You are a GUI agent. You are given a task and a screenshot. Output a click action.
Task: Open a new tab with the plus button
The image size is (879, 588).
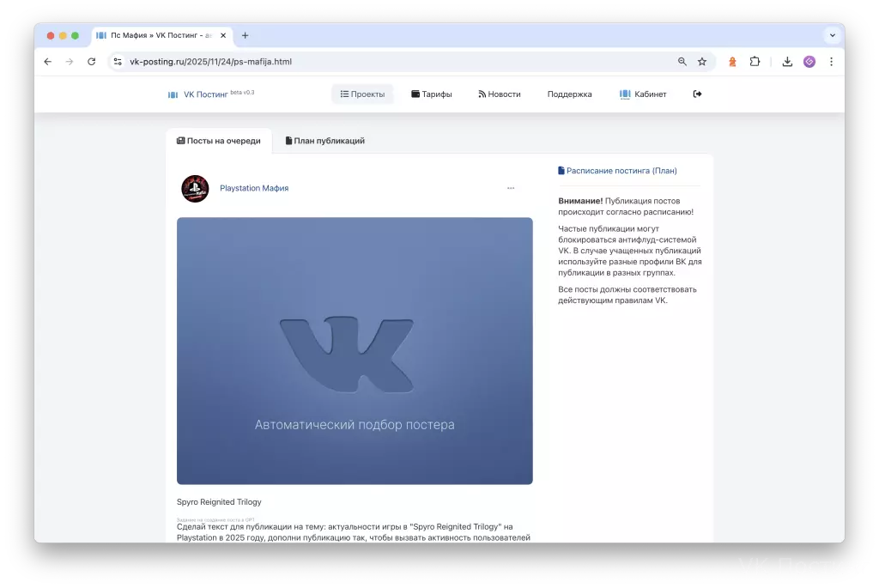245,35
